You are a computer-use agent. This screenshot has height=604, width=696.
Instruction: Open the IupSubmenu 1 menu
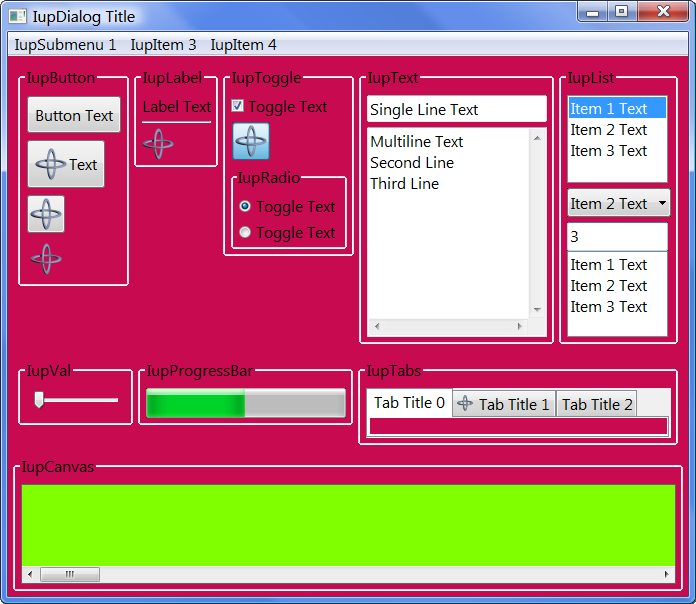point(65,45)
